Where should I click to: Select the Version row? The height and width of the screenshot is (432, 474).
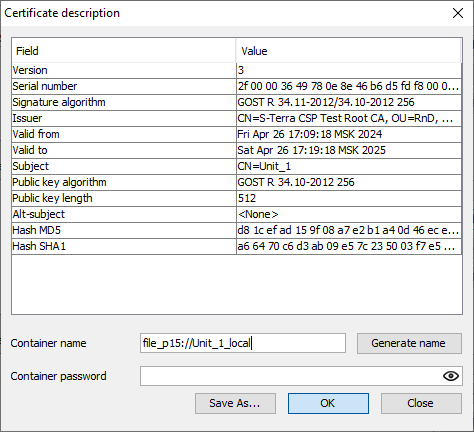click(237, 70)
